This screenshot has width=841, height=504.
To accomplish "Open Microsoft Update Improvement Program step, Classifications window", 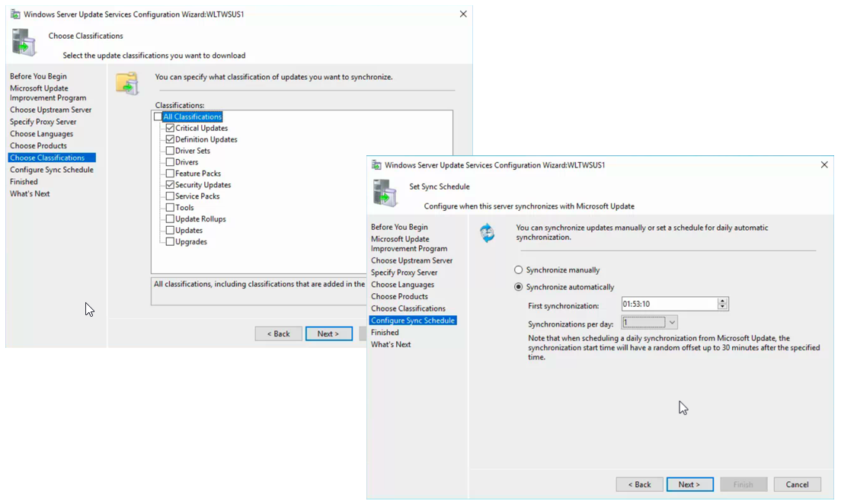I will point(48,93).
